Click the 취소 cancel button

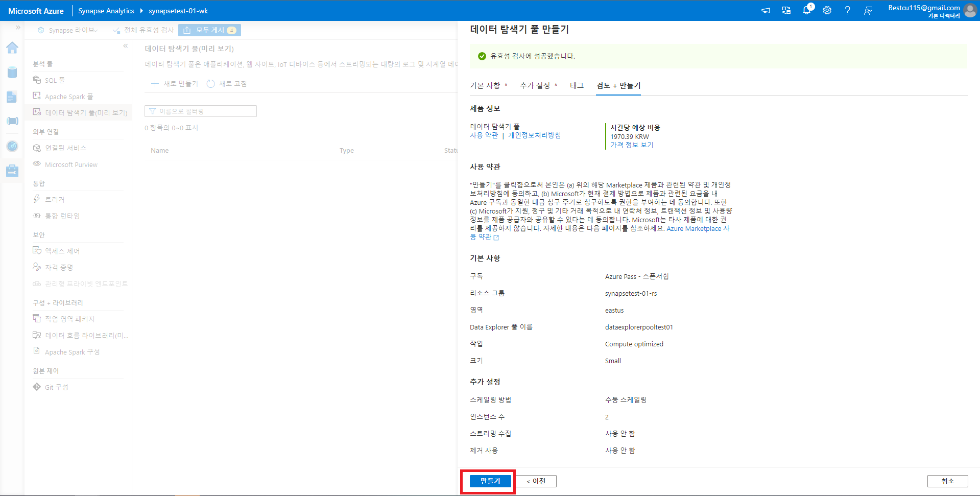[947, 481]
